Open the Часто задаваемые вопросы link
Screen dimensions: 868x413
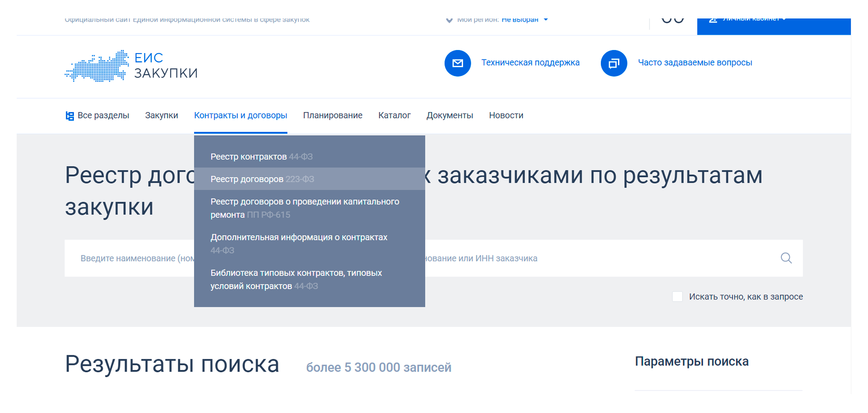point(695,63)
